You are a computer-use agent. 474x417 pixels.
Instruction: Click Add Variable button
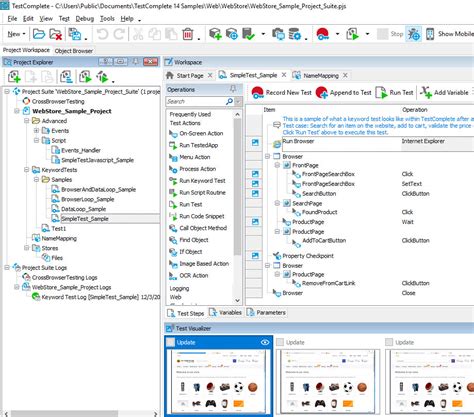pos(444,93)
